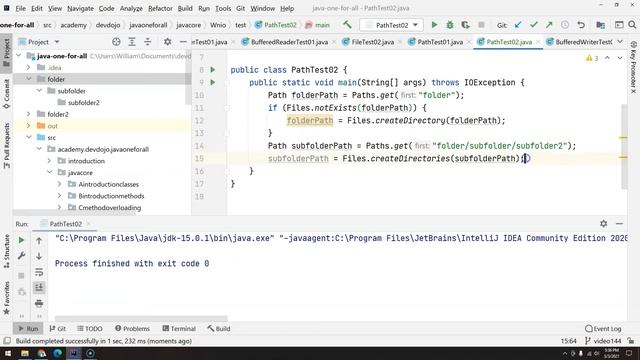Expand the .idea folder
Screen dimensions: 640x360
point(29,67)
